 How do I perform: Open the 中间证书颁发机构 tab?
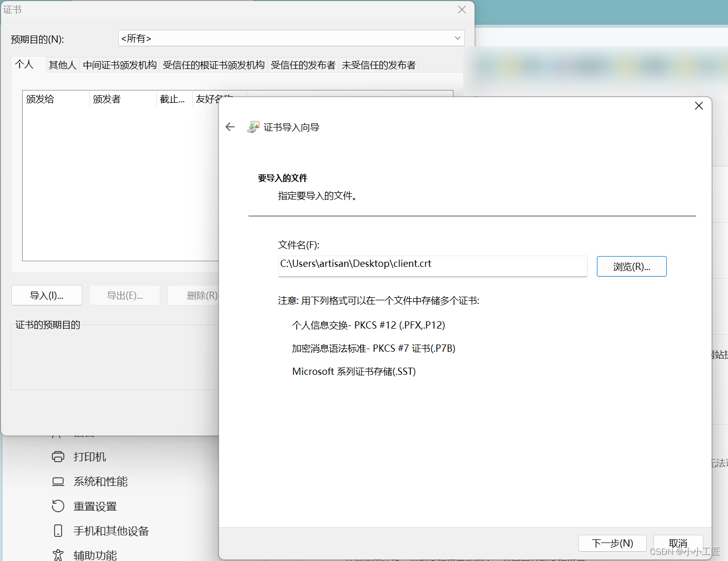pos(120,65)
